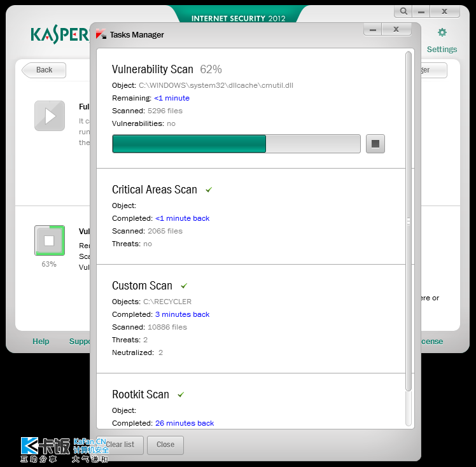Open Settings gear in main Kaspersky window
Image resolution: width=476 pixels, height=467 pixels.
pyautogui.click(x=442, y=32)
